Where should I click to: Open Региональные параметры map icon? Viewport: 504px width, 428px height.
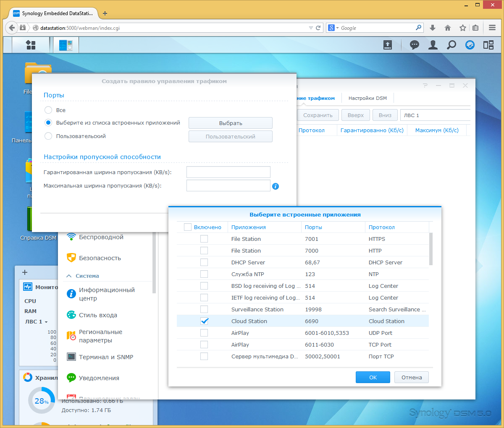point(71,336)
